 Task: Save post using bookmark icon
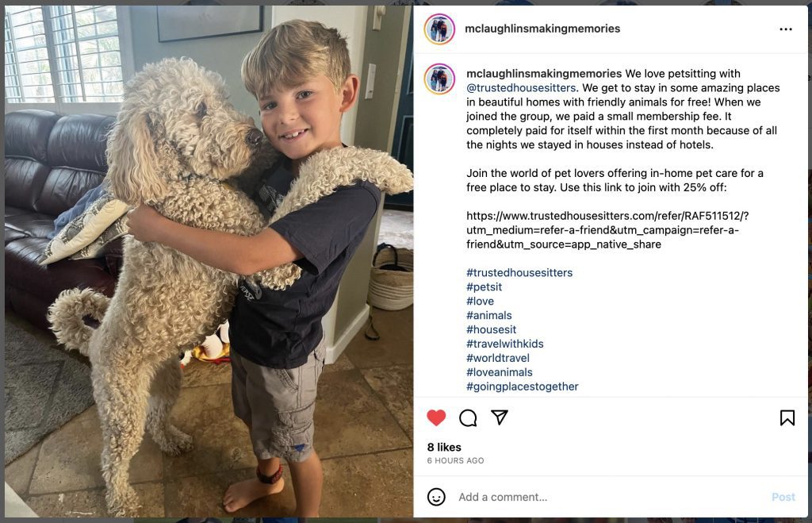[787, 417]
